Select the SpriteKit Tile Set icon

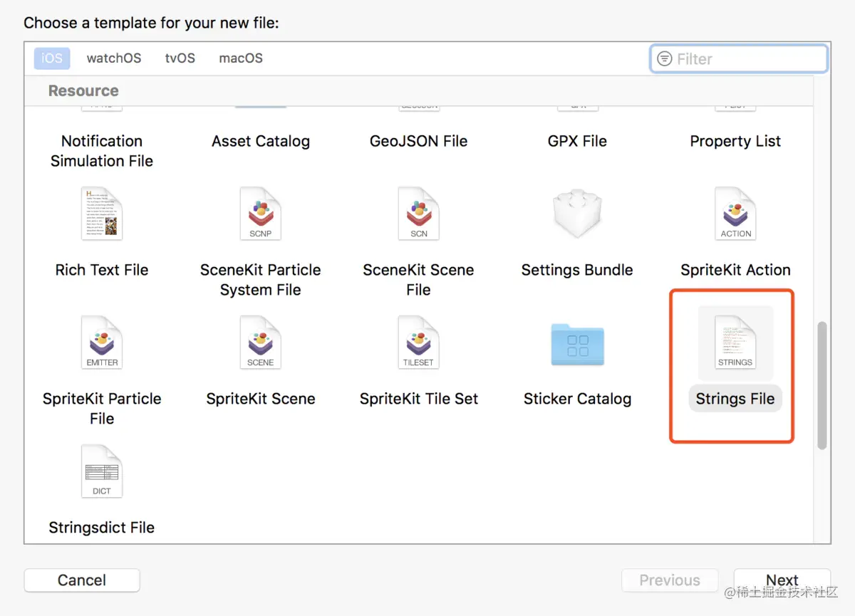(418, 343)
